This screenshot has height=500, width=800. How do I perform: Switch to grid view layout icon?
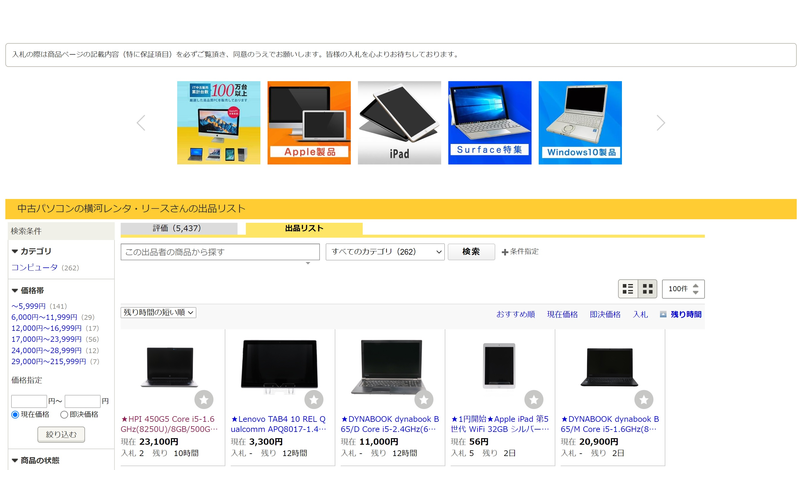647,289
